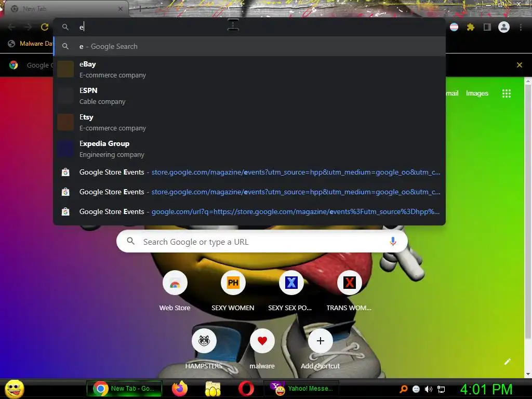Click the customize page pencil icon

[507, 362]
